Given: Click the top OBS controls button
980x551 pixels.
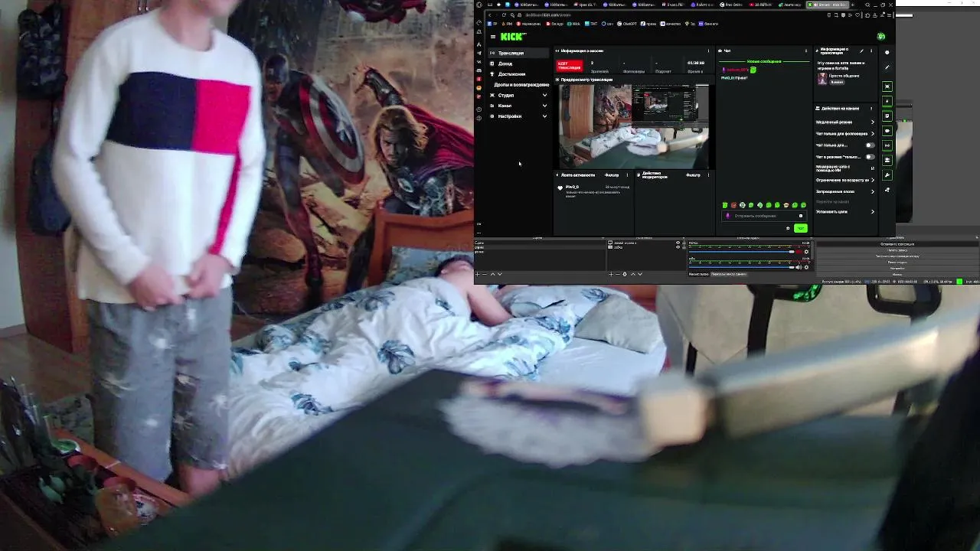Looking at the screenshot, I should [897, 244].
